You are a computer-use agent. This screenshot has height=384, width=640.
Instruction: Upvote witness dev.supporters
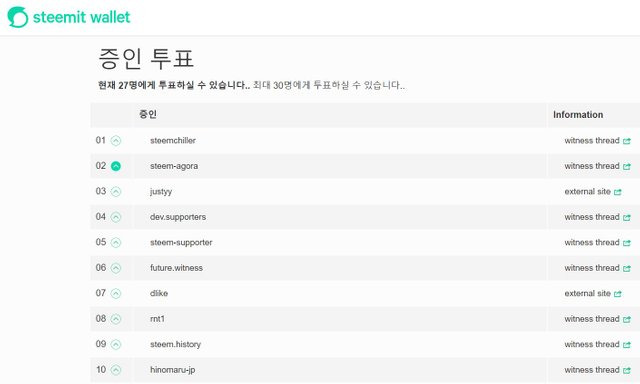coord(116,217)
